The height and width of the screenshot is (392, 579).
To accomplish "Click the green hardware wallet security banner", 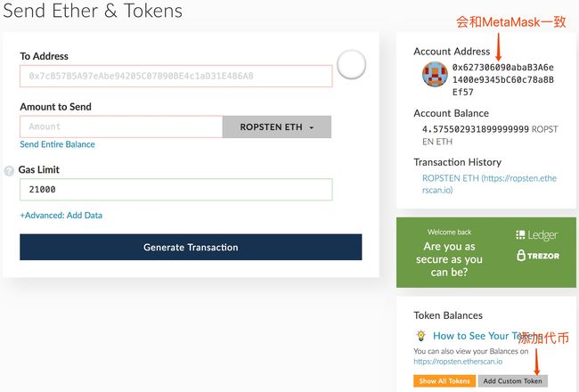I will 486,252.
